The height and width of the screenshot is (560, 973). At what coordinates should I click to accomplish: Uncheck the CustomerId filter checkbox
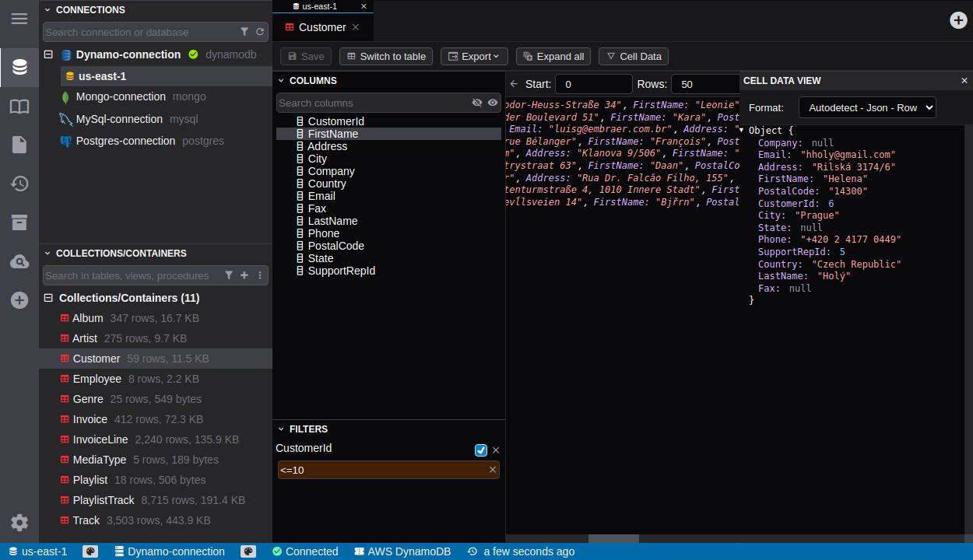point(481,450)
